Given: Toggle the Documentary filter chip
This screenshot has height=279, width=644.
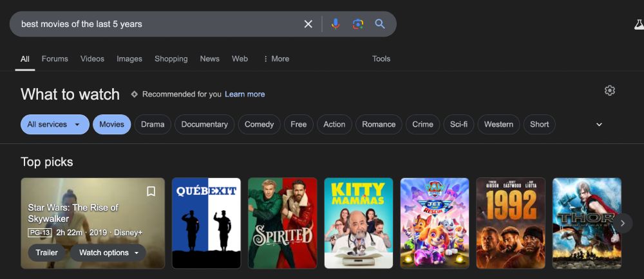Looking at the screenshot, I should 205,125.
